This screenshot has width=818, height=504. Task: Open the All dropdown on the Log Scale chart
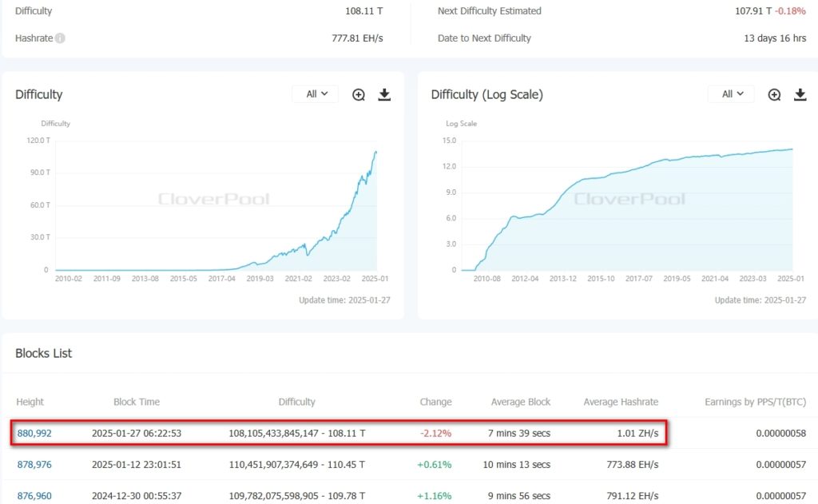(730, 93)
